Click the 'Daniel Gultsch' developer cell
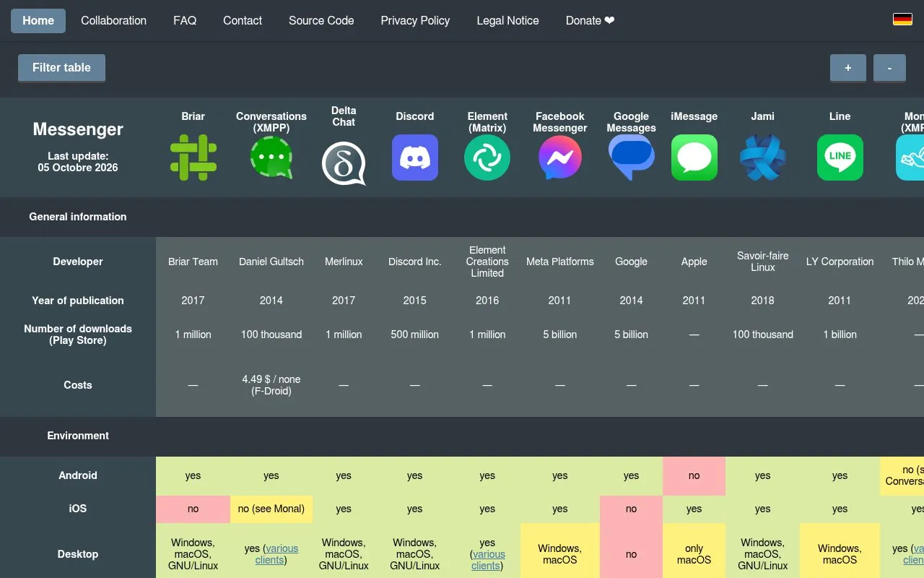Image resolution: width=924 pixels, height=578 pixels. point(271,262)
